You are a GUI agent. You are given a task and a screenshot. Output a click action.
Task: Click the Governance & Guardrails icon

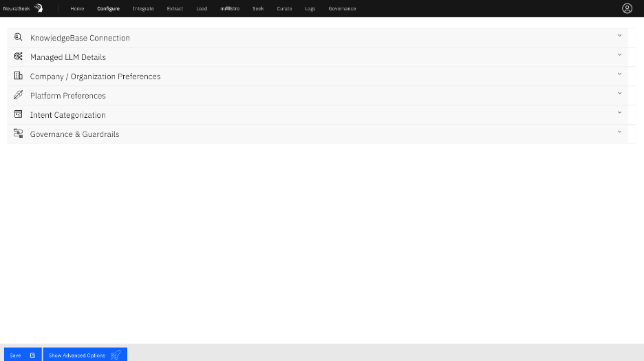[x=19, y=134]
